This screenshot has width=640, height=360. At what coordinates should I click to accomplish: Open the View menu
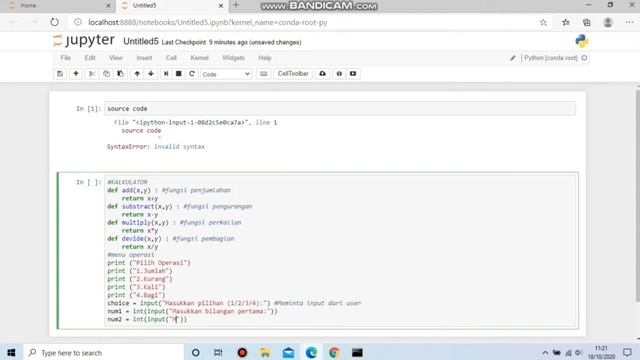coord(116,58)
